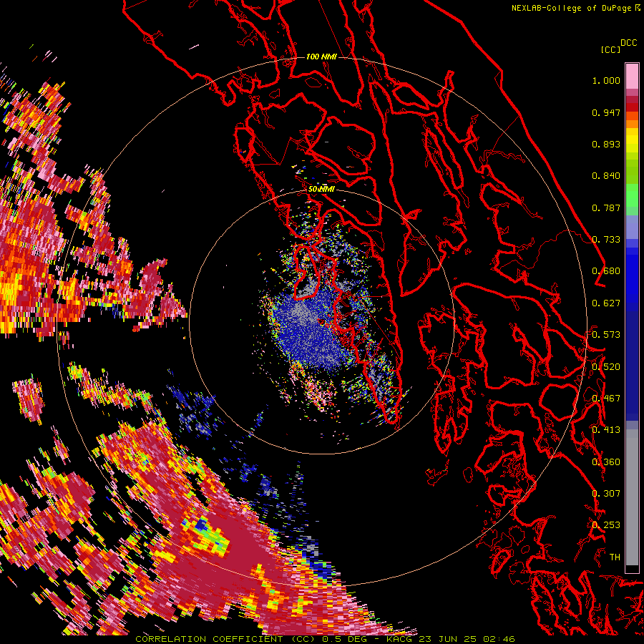644x644 pixels.
Task: Click the [CC] units label above the legend
Action: [x=610, y=49]
